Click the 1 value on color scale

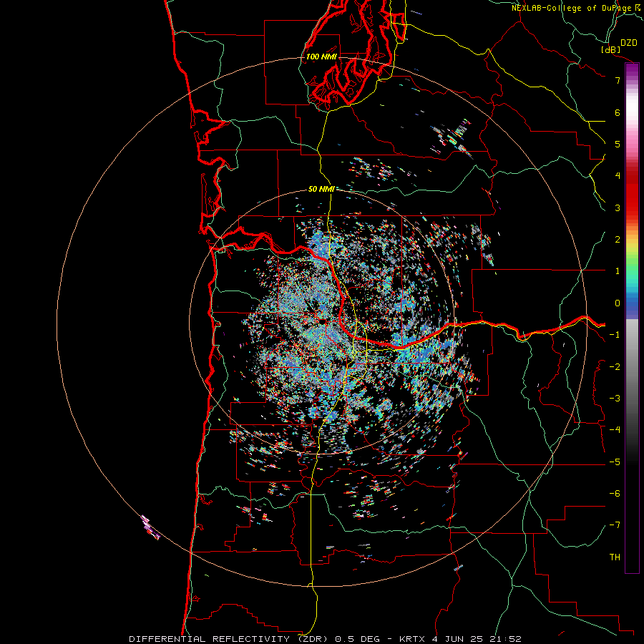point(618,271)
